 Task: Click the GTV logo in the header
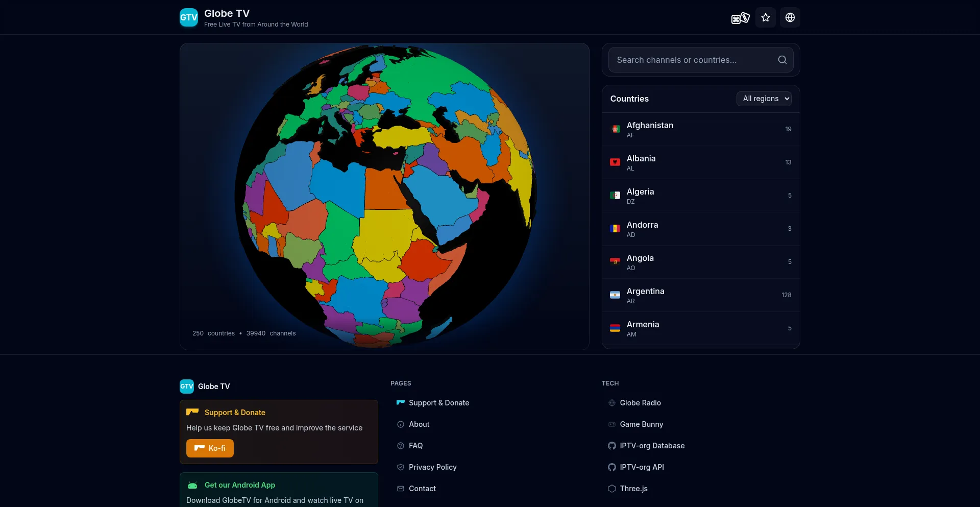point(188,18)
